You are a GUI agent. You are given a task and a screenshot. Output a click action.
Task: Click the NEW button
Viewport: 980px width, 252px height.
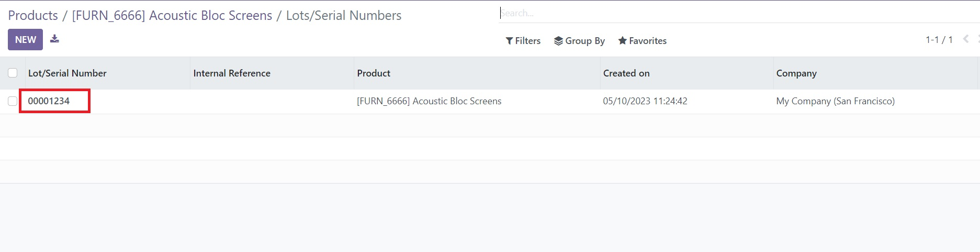click(25, 39)
